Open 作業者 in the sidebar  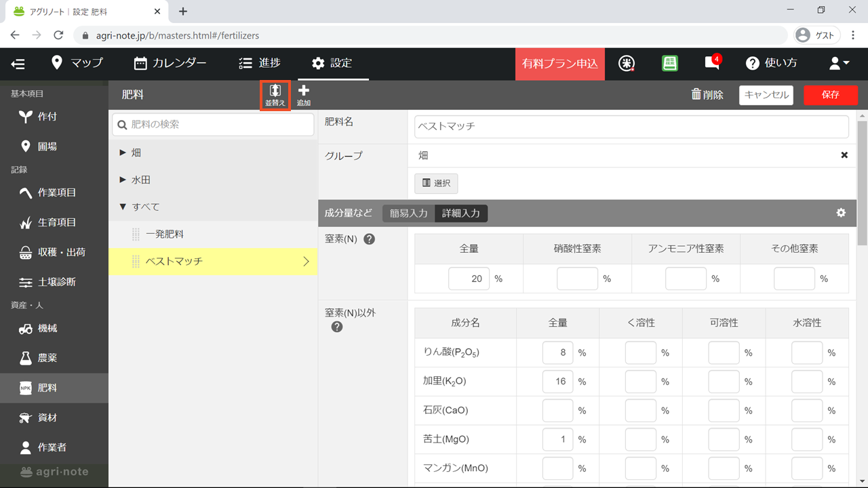pos(54,447)
